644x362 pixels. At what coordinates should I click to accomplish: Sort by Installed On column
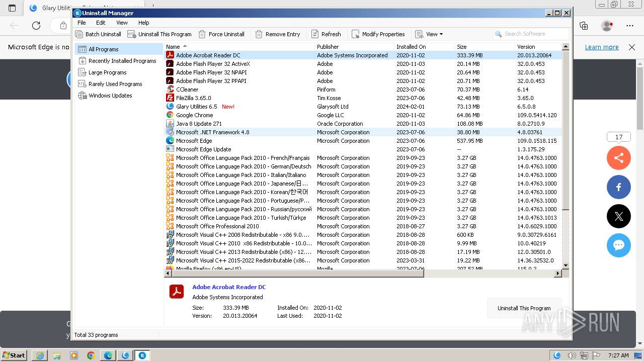click(425, 47)
